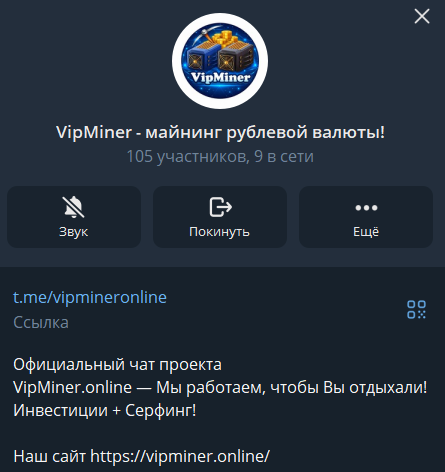Visit the https://vipminer.online/ website link

180,456
